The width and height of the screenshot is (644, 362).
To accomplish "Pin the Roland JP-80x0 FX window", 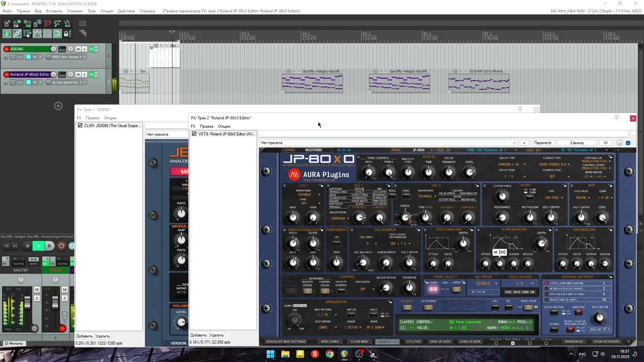I will click(x=616, y=118).
